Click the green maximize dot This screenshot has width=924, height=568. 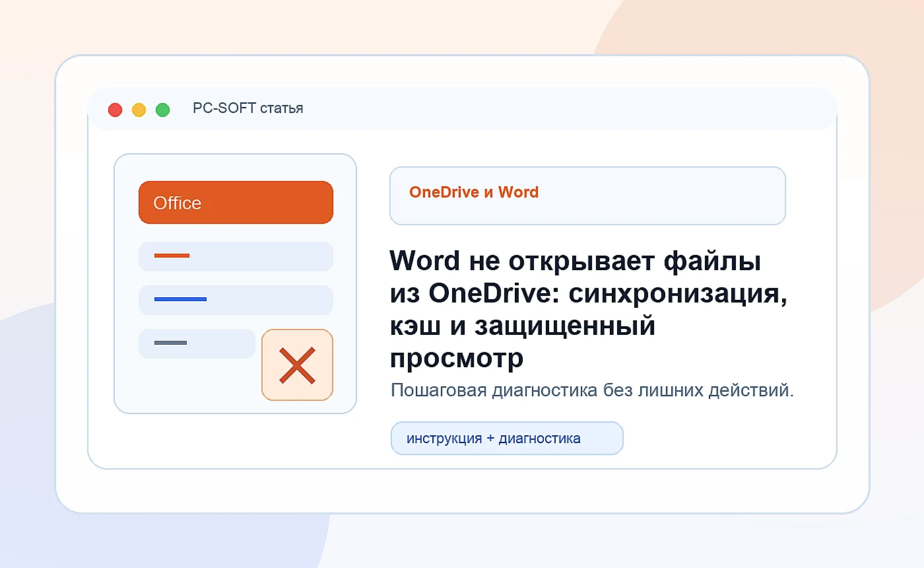click(163, 110)
